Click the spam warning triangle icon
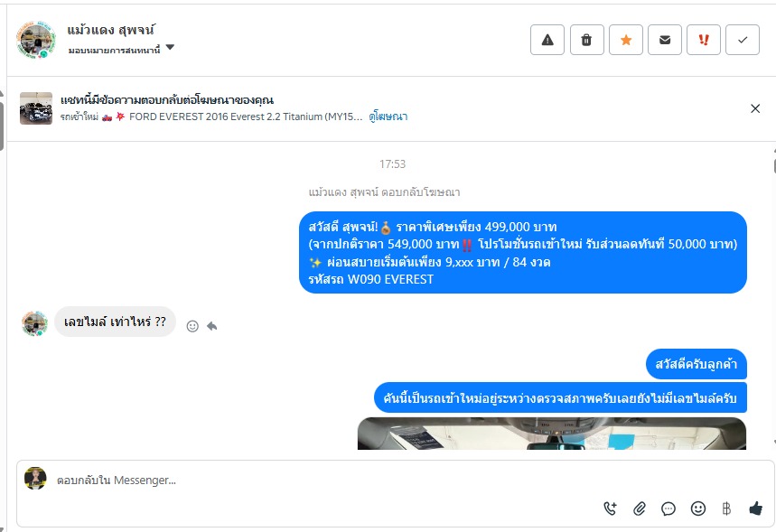 tap(547, 40)
